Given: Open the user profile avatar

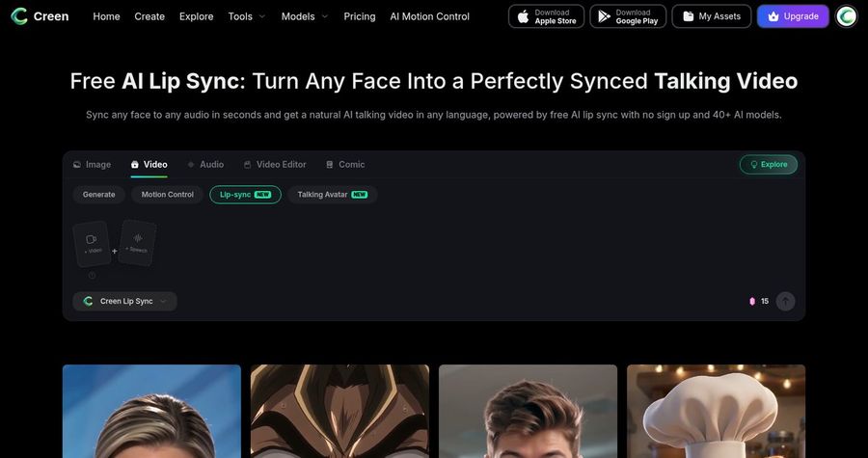Looking at the screenshot, I should (846, 16).
